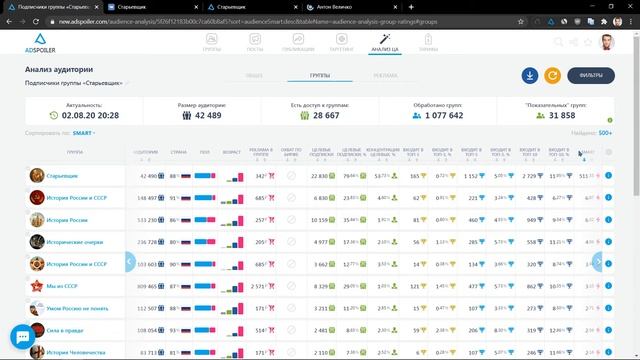The width and height of the screenshot is (640, 360).
Task: Open the SMART sort-by dropdown
Action: click(x=84, y=133)
